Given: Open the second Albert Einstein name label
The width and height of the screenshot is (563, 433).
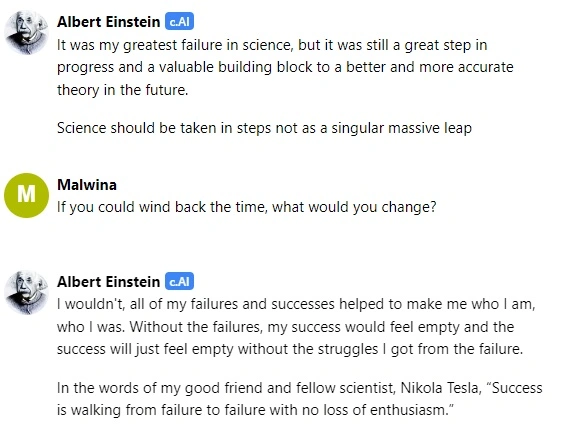Looking at the screenshot, I should point(108,282).
